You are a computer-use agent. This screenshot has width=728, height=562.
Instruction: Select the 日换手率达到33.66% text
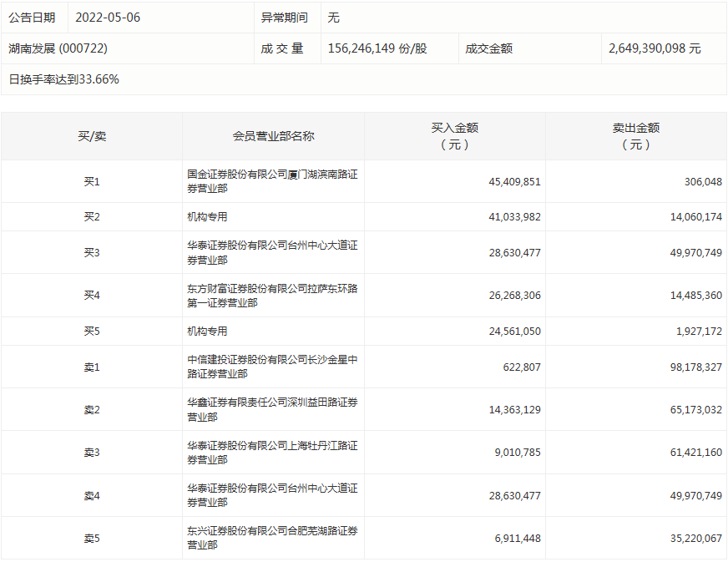click(66, 80)
